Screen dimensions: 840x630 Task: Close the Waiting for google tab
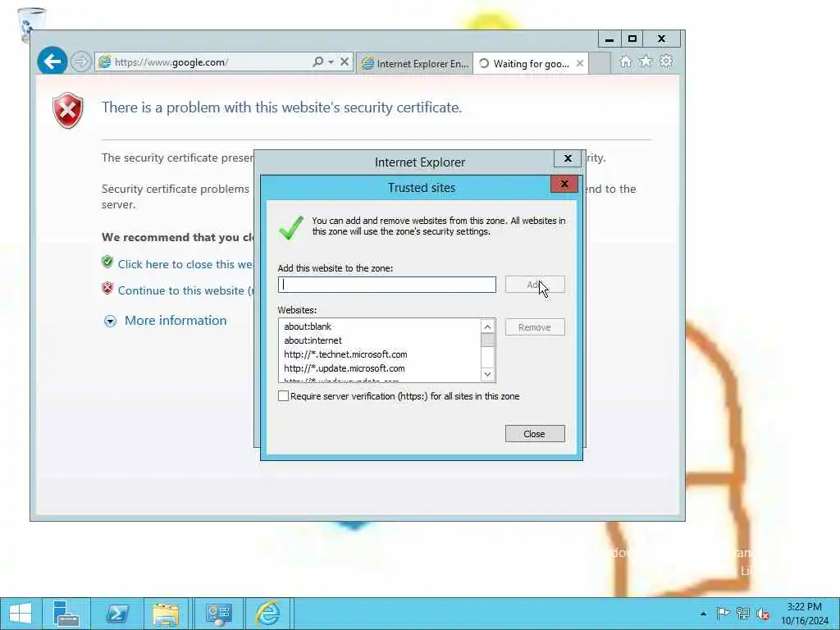click(580, 64)
